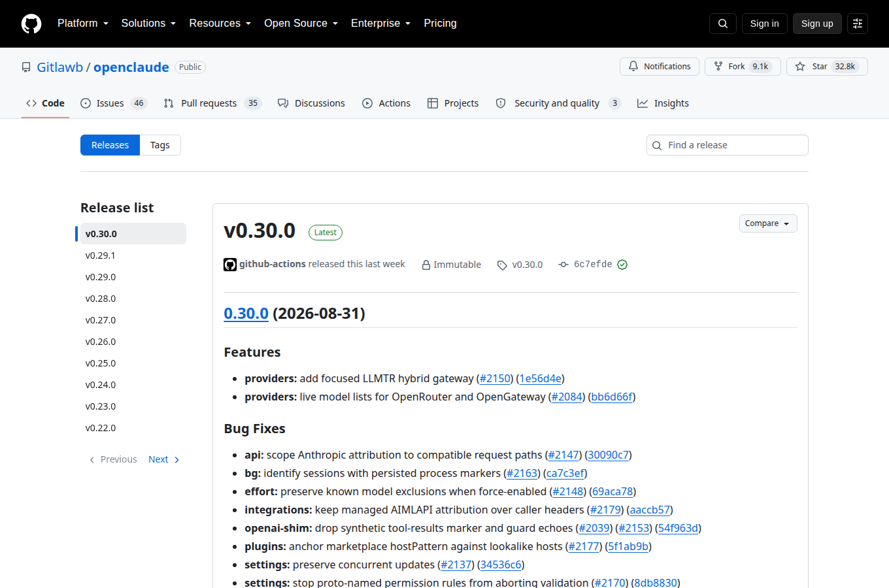Switch to the Actions tab
This screenshot has width=889, height=588.
[386, 103]
